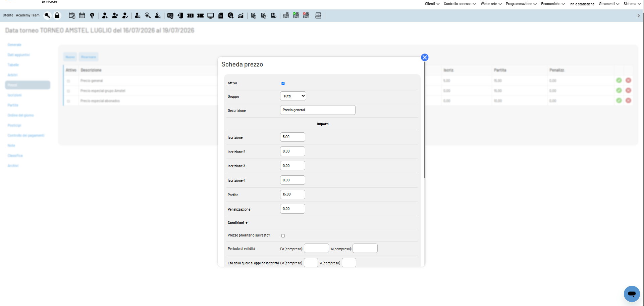Click the padlock icon in the toolbar

57,15
